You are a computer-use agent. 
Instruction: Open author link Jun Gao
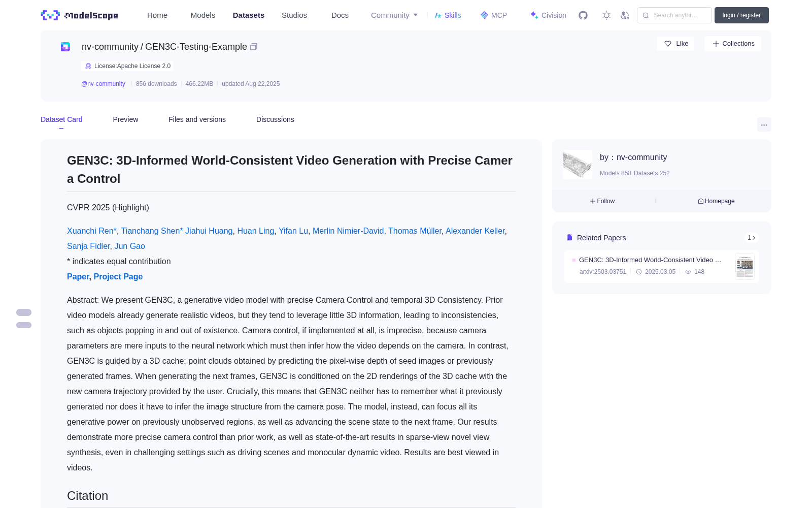click(129, 246)
